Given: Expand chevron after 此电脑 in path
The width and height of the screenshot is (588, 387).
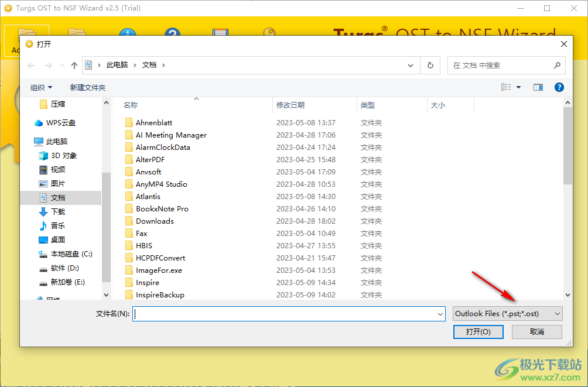Looking at the screenshot, I should (135, 65).
